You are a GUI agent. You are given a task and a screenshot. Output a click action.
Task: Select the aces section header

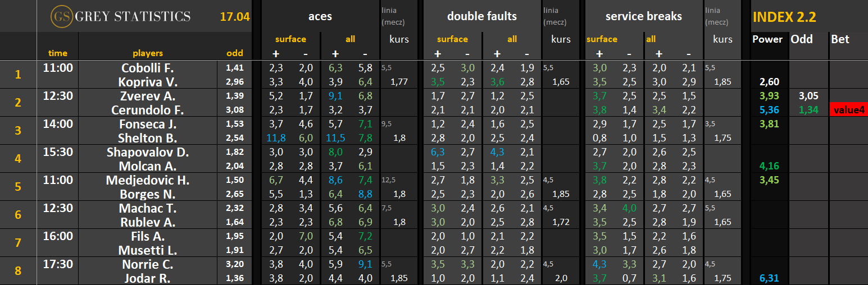pos(320,17)
